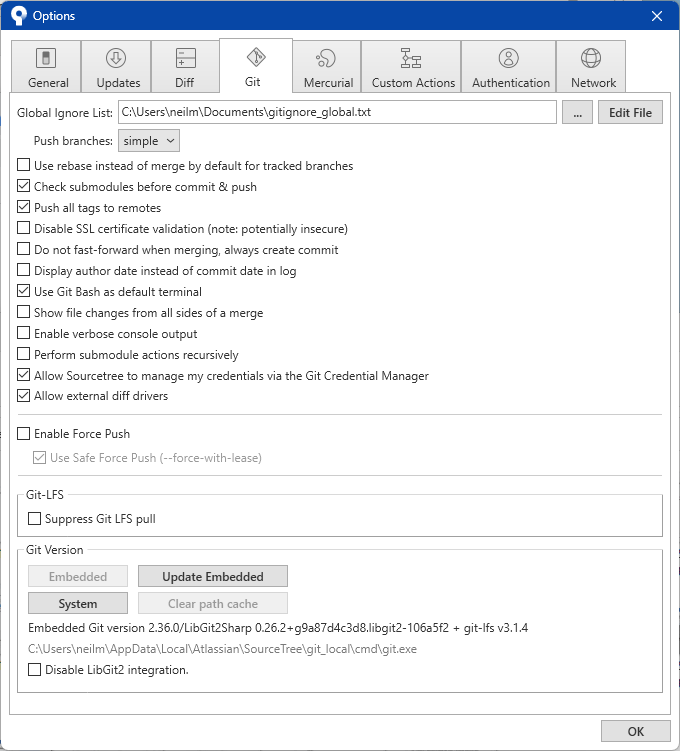This screenshot has height=751, width=680.
Task: Open the General tab icon
Action: (x=46, y=59)
